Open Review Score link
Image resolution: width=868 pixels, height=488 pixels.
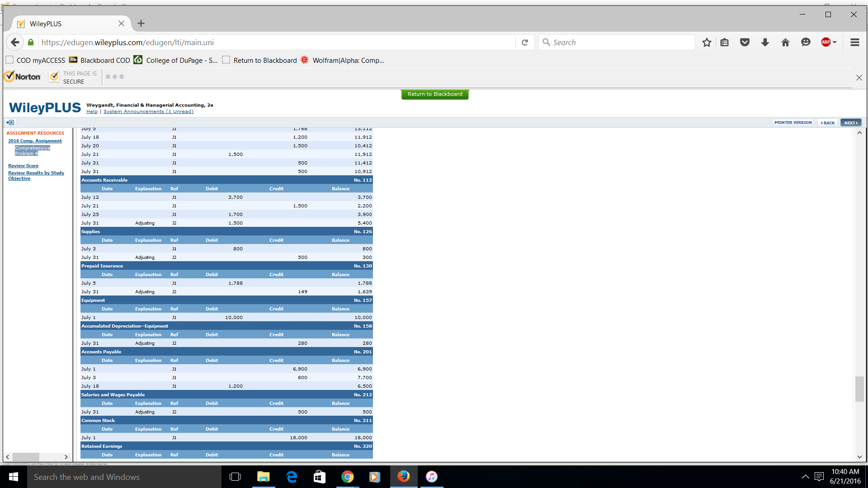coord(23,166)
